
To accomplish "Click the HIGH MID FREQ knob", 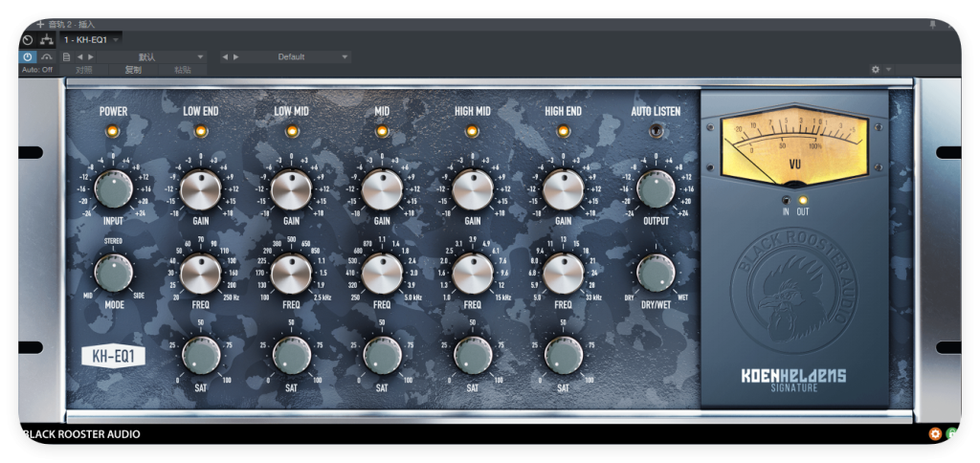I will coord(473,274).
